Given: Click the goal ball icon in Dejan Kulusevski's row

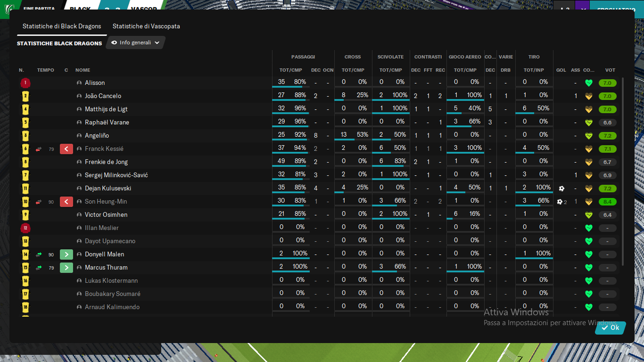Looking at the screenshot, I should (x=561, y=189).
